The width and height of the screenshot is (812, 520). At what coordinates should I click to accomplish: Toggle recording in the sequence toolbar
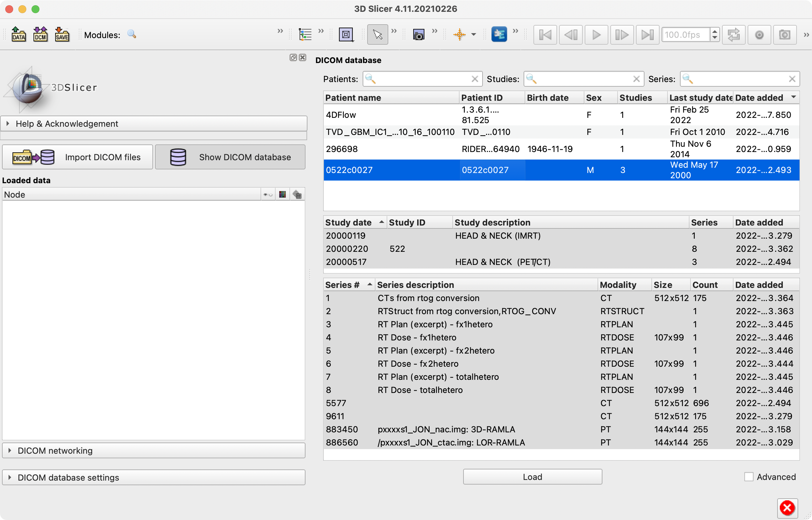coord(759,34)
